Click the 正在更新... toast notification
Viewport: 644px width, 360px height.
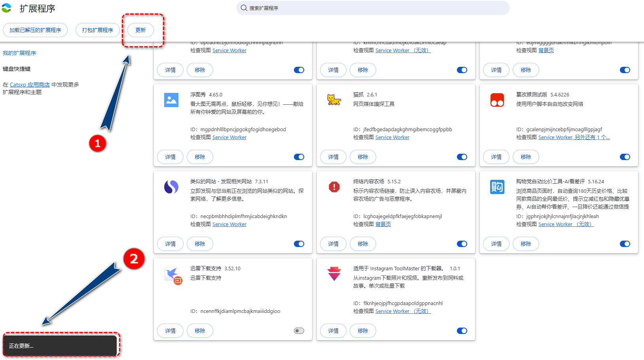(60, 345)
